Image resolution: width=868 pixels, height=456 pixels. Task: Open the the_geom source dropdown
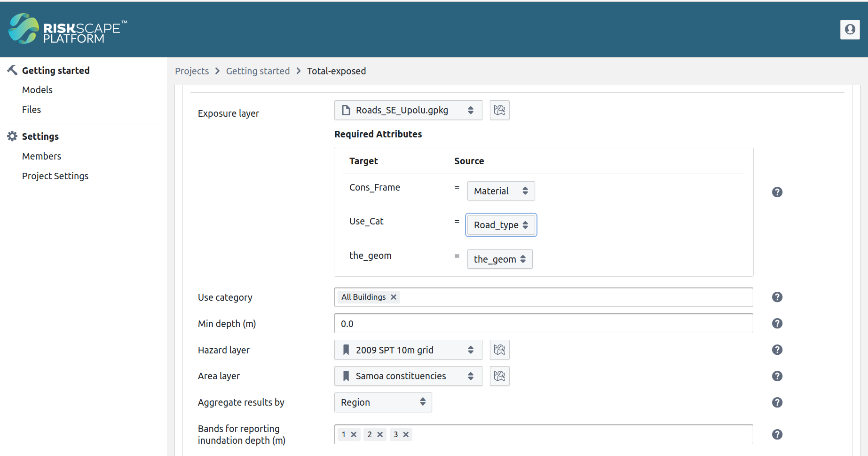click(499, 259)
